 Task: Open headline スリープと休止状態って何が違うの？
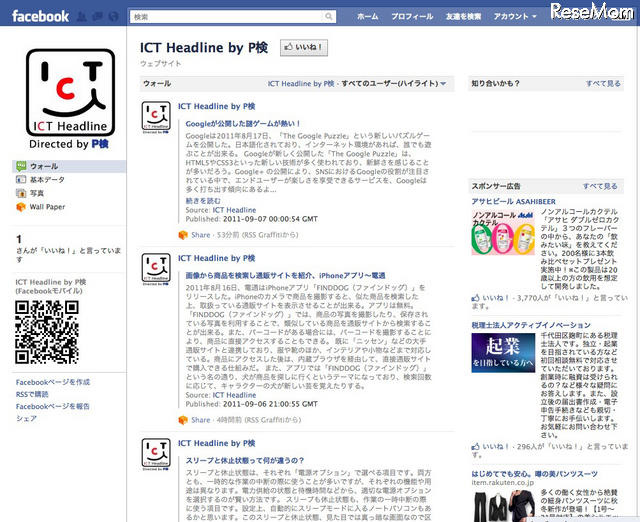[245, 460]
